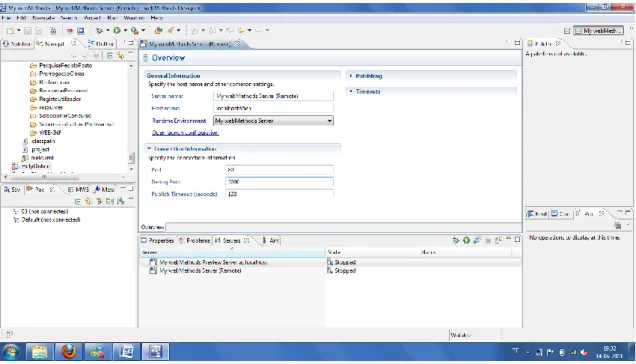Image resolution: width=636 pixels, height=364 pixels.
Task: Open Windows Start menu orb
Action: 11,351
